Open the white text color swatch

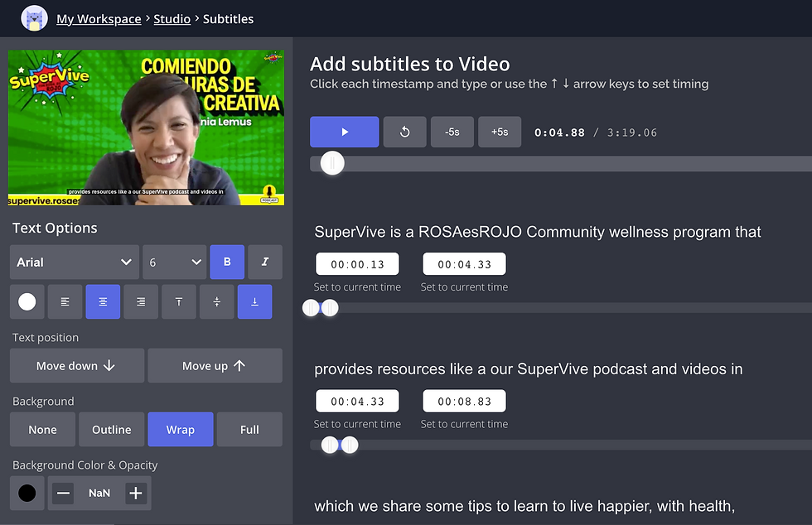[27, 301]
